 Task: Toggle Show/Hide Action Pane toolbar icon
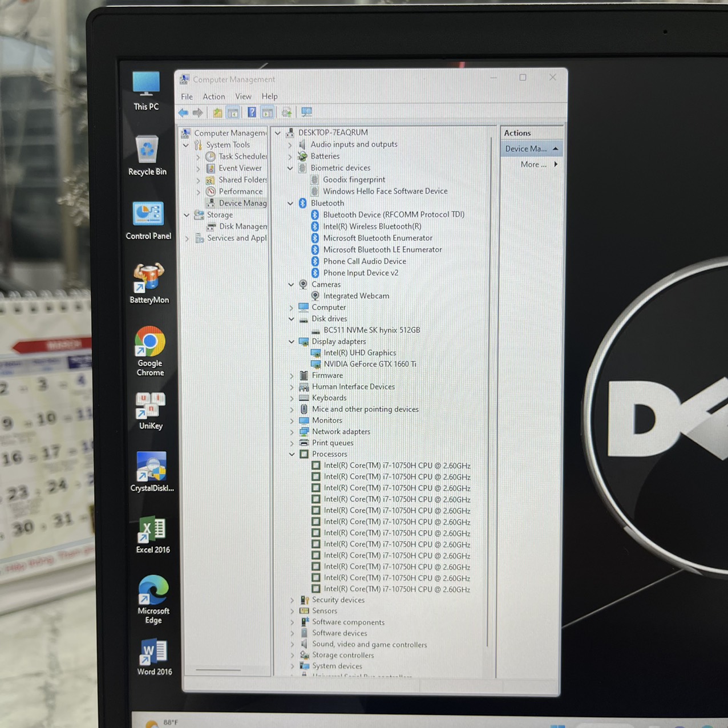click(x=268, y=112)
